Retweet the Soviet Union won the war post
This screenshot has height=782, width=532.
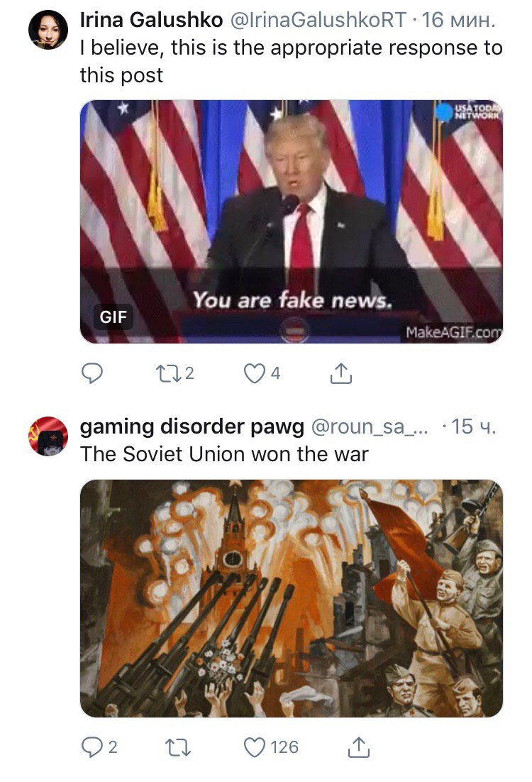coord(177,748)
